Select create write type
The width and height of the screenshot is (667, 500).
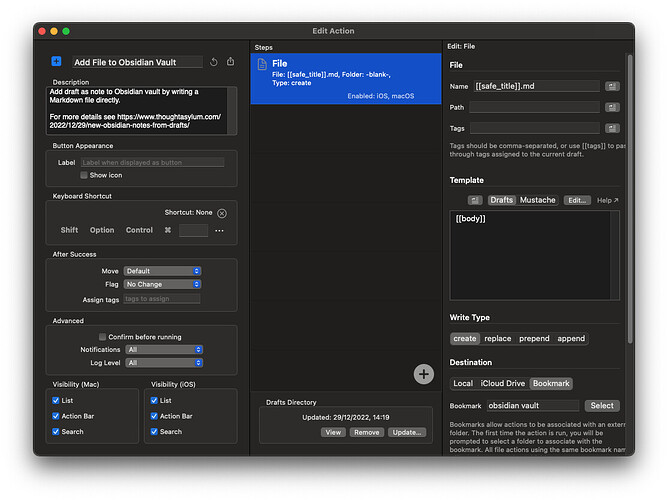pos(465,339)
